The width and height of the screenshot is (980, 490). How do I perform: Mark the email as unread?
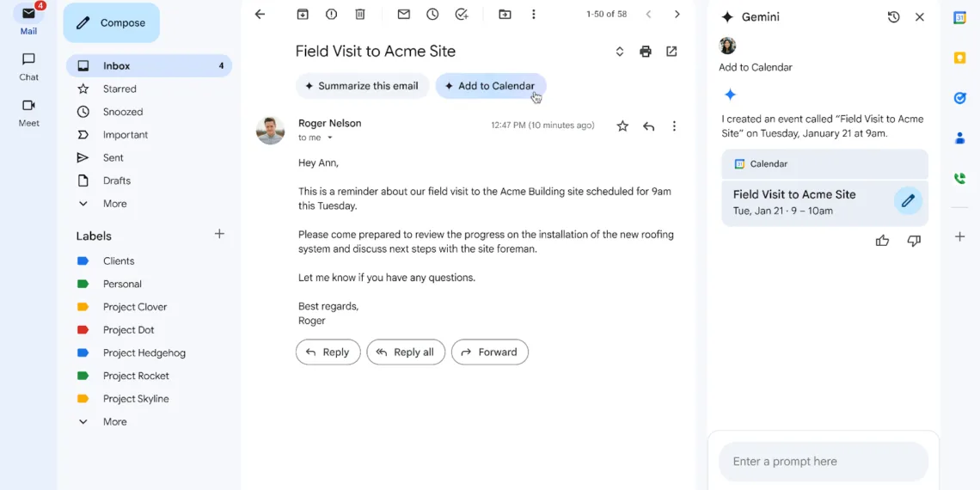pos(403,15)
